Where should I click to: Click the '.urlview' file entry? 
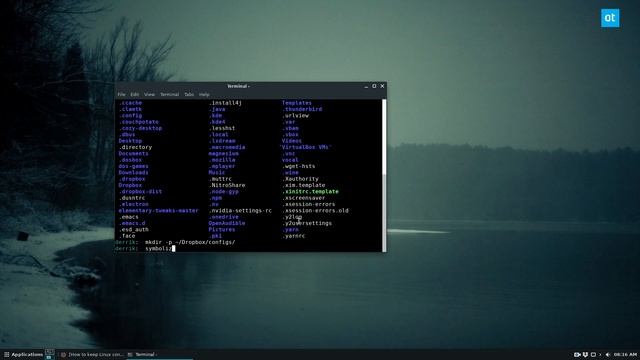click(x=296, y=116)
